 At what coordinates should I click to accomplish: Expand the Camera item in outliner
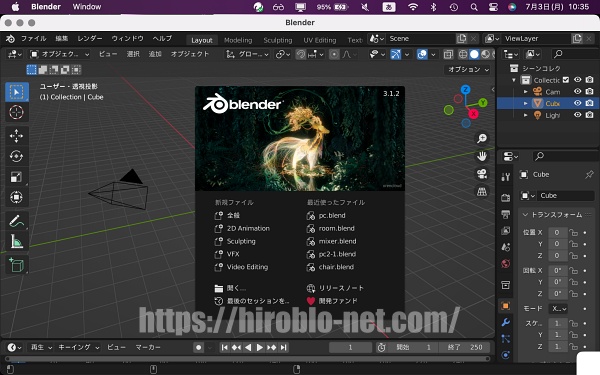[525, 91]
